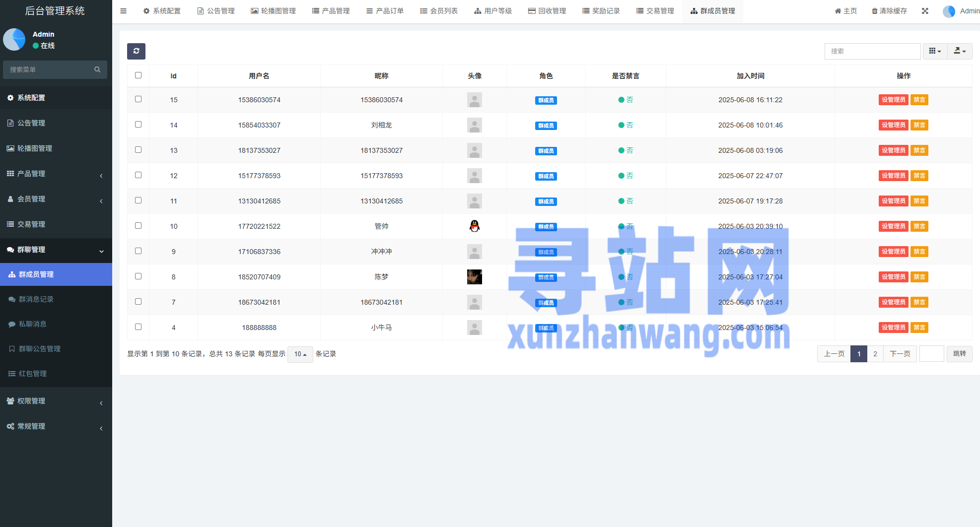Viewport: 980px width, 527px height.
Task: Click 禁言 button for user 小牛马
Action: (919, 328)
